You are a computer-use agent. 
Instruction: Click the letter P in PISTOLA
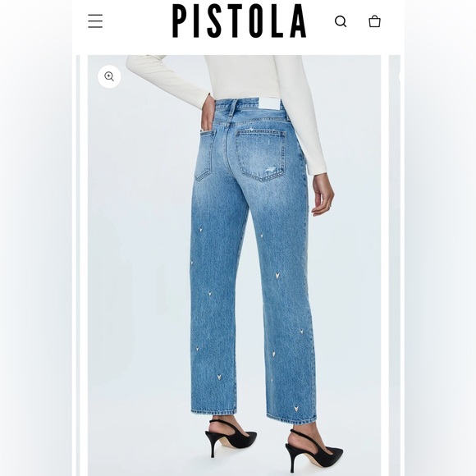pyautogui.click(x=180, y=21)
